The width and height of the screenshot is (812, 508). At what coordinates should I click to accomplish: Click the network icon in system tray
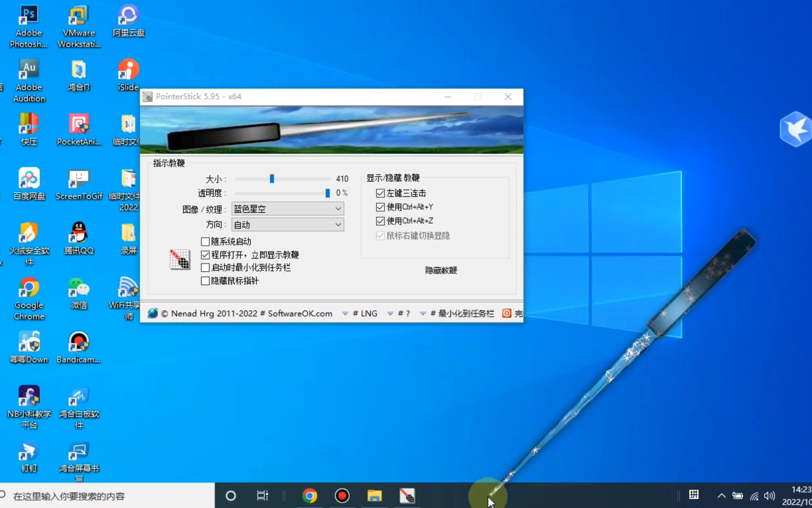(754, 496)
